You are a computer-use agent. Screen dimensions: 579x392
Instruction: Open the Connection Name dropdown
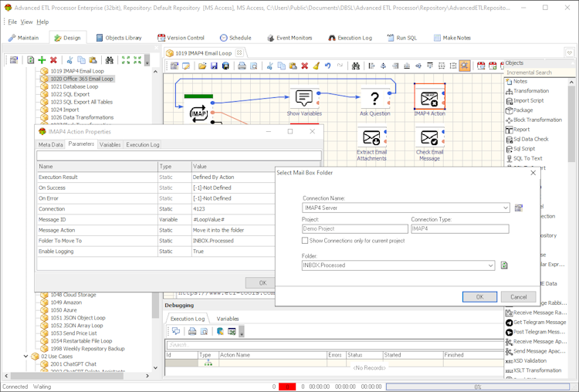point(505,208)
